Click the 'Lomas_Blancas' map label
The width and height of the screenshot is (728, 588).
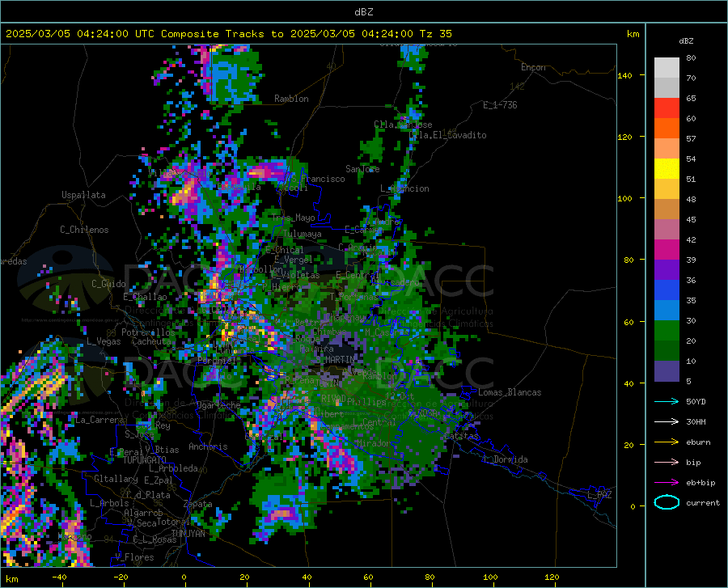click(x=510, y=392)
